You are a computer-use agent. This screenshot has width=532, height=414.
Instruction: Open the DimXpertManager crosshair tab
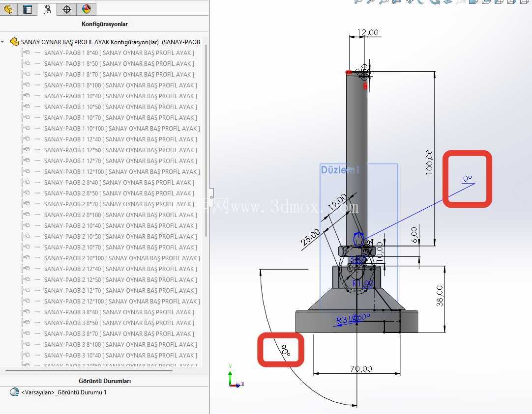click(x=67, y=9)
